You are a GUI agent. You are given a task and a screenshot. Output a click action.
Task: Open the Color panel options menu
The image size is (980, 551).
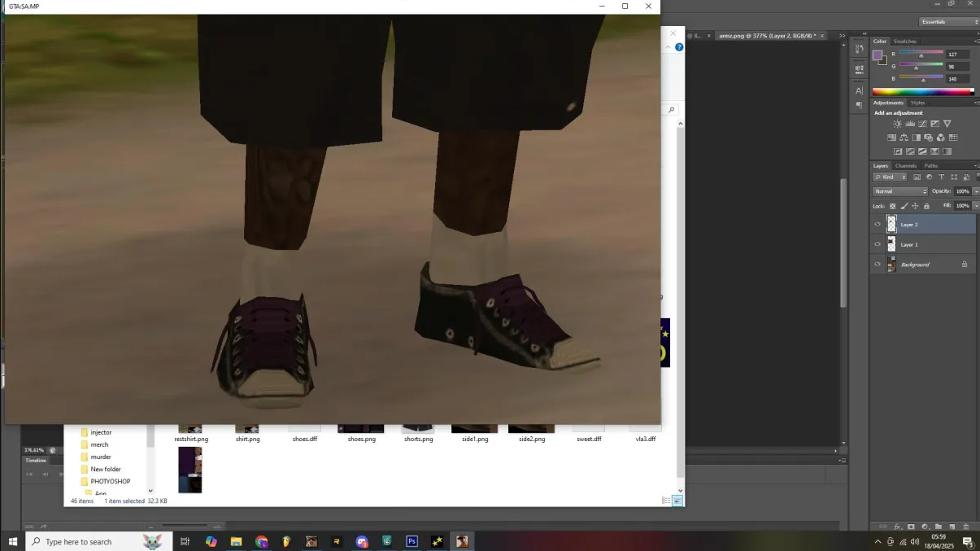[x=976, y=42]
